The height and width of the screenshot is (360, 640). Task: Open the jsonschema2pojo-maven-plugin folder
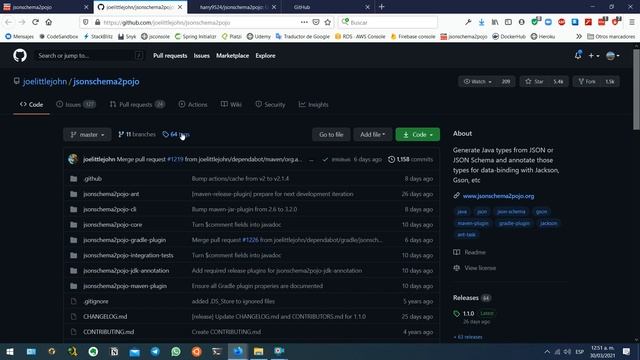125,286
